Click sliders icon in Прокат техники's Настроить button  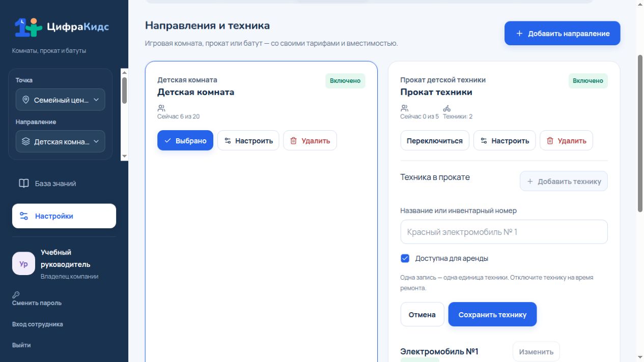click(484, 141)
